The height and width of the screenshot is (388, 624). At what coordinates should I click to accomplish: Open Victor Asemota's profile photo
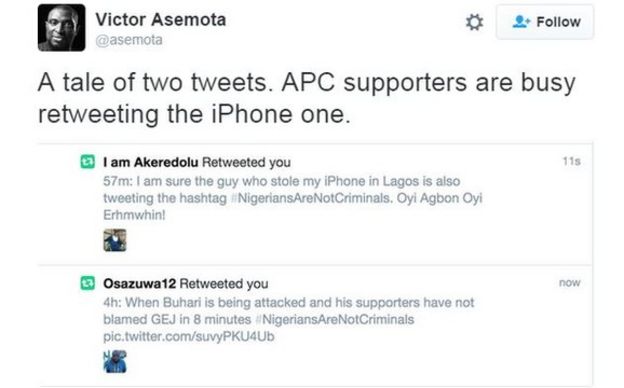pyautogui.click(x=61, y=27)
